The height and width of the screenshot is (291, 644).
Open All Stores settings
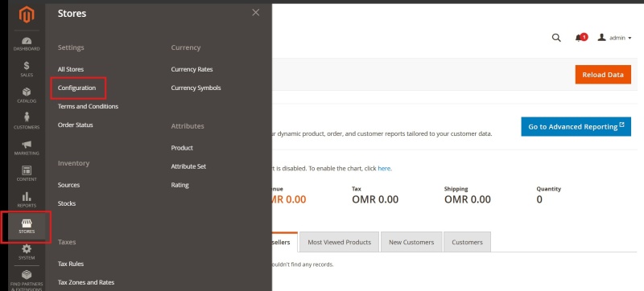click(71, 69)
